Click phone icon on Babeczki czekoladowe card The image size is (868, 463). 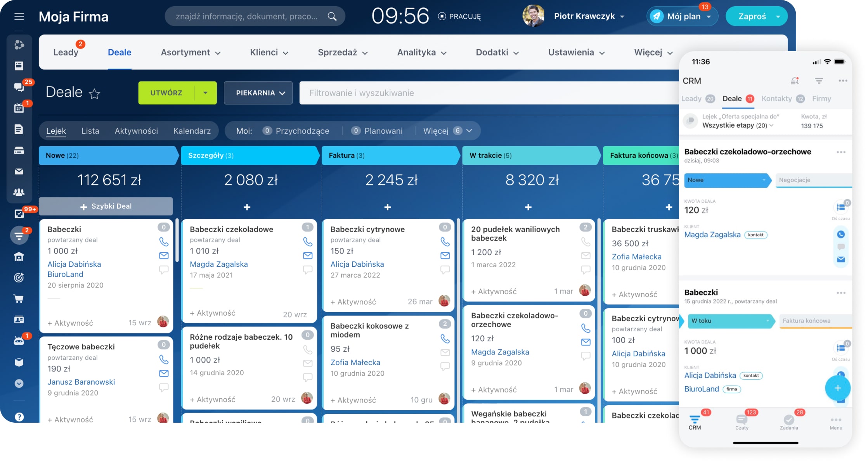pyautogui.click(x=308, y=242)
